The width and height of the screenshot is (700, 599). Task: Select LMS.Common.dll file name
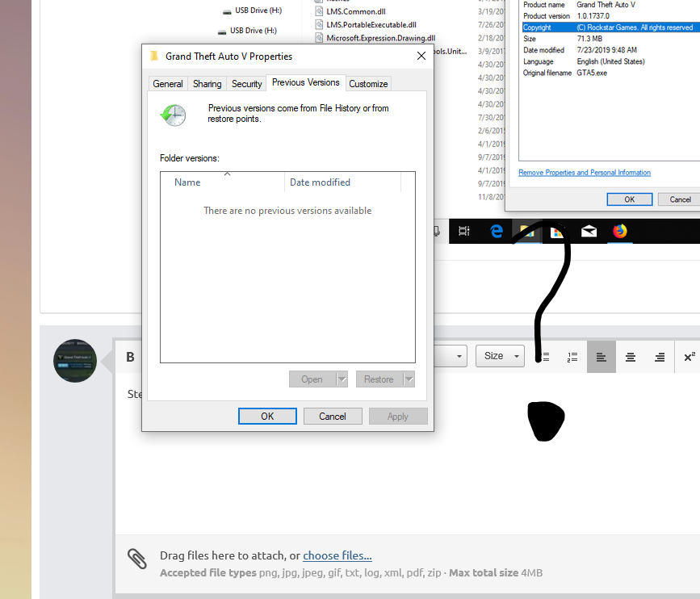click(x=356, y=11)
